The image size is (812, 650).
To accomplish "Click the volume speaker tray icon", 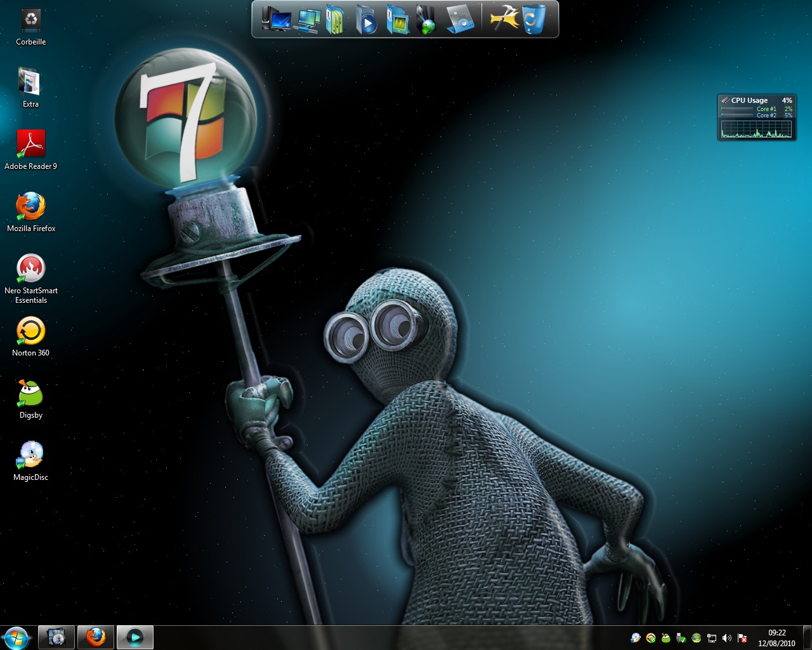I will 726,638.
